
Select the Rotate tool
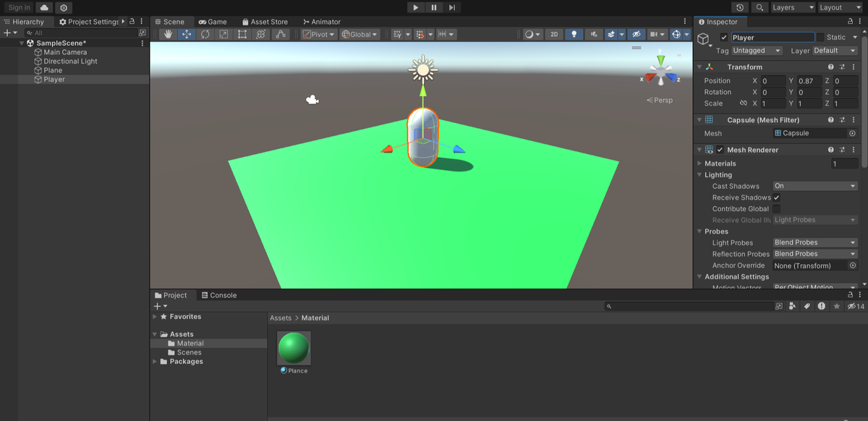point(205,34)
